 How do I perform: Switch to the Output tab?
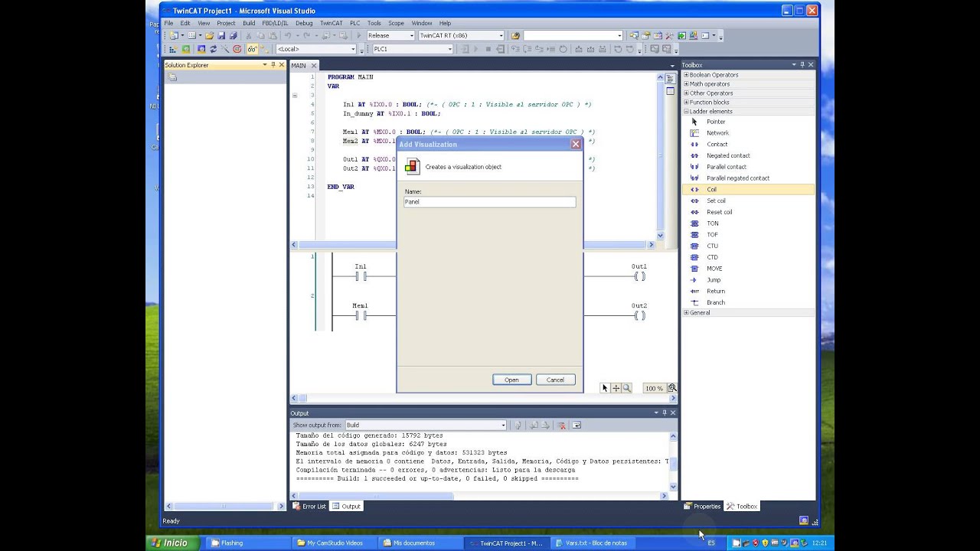click(347, 507)
